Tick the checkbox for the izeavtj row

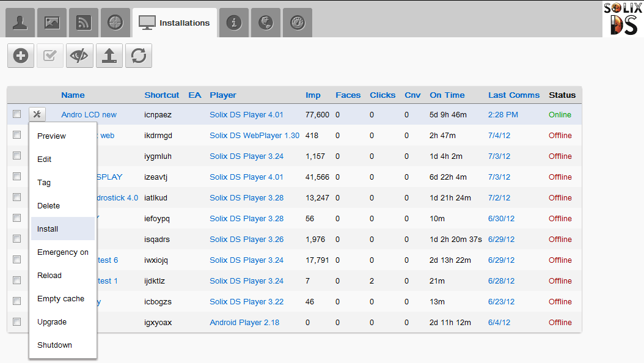17,176
